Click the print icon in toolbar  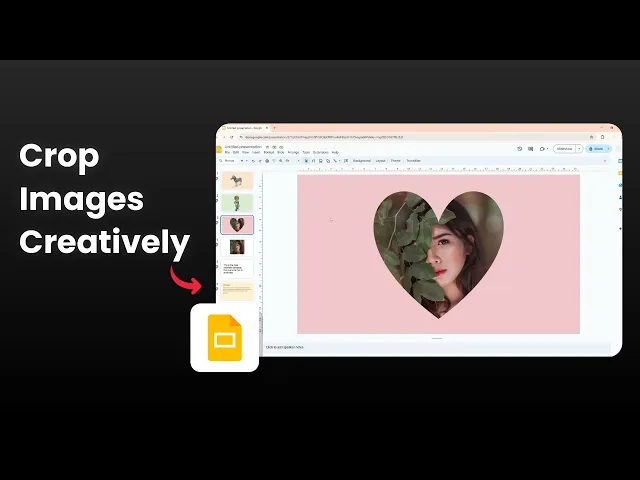267,161
